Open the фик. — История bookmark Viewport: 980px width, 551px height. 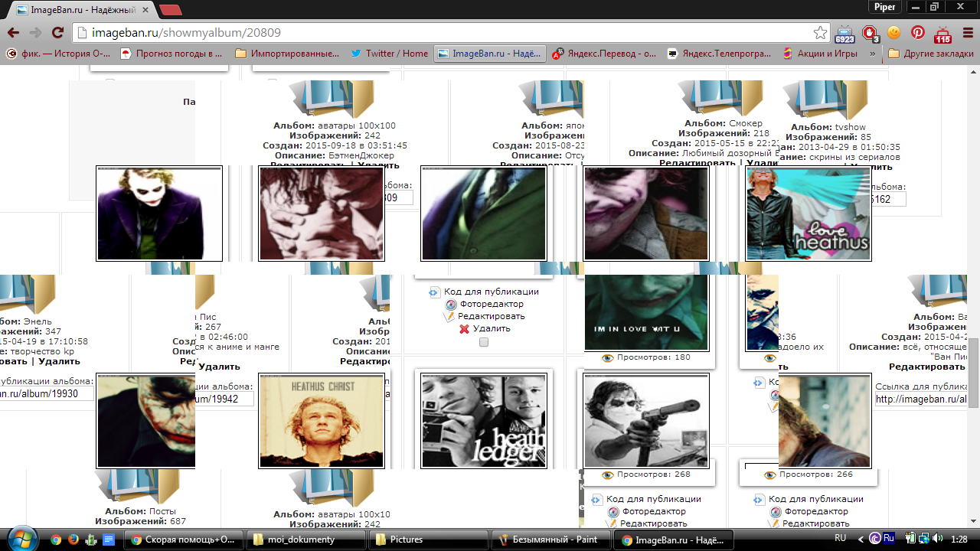coord(58,54)
